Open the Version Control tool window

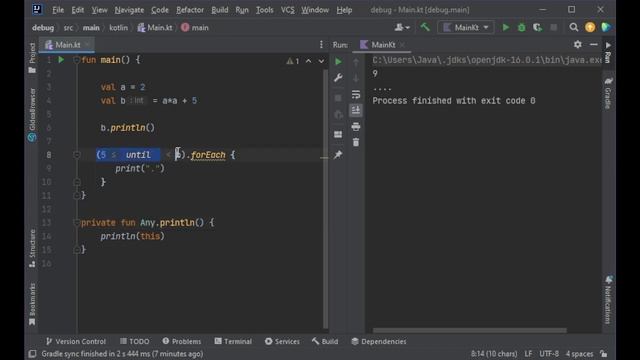[76, 341]
